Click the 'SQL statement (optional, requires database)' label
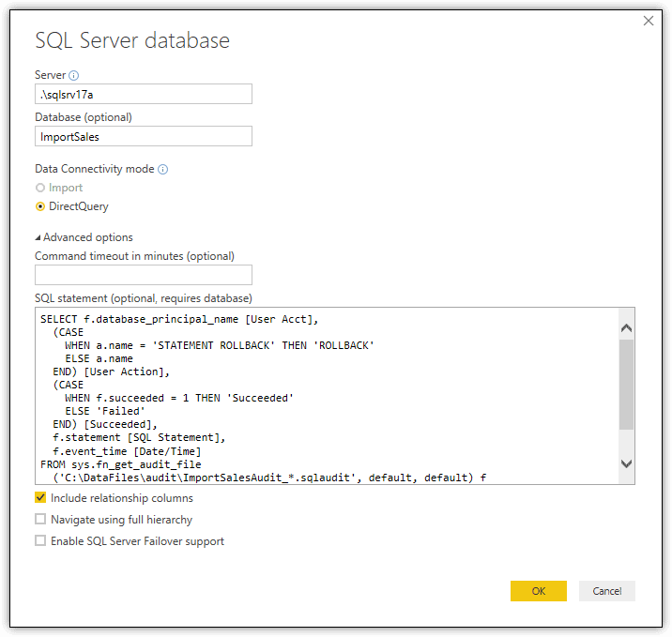This screenshot has height=637, width=672. (144, 298)
